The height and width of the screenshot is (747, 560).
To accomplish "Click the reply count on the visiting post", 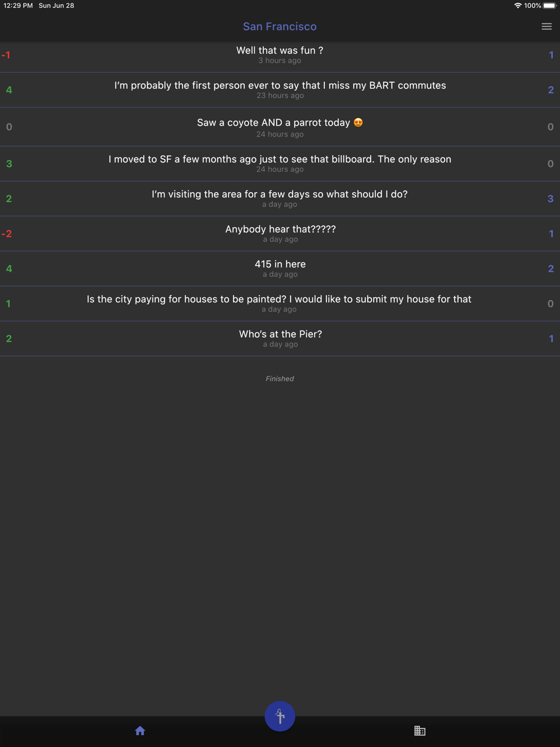I will tap(550, 199).
